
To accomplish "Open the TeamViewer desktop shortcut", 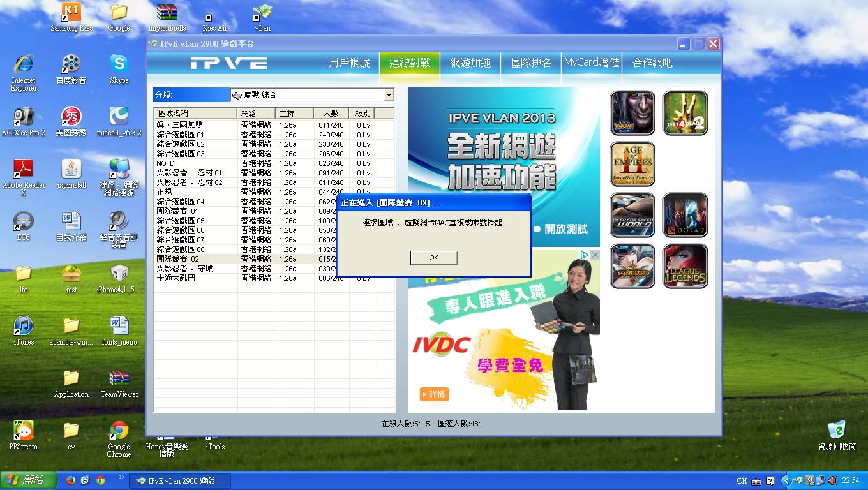I will point(119,383).
